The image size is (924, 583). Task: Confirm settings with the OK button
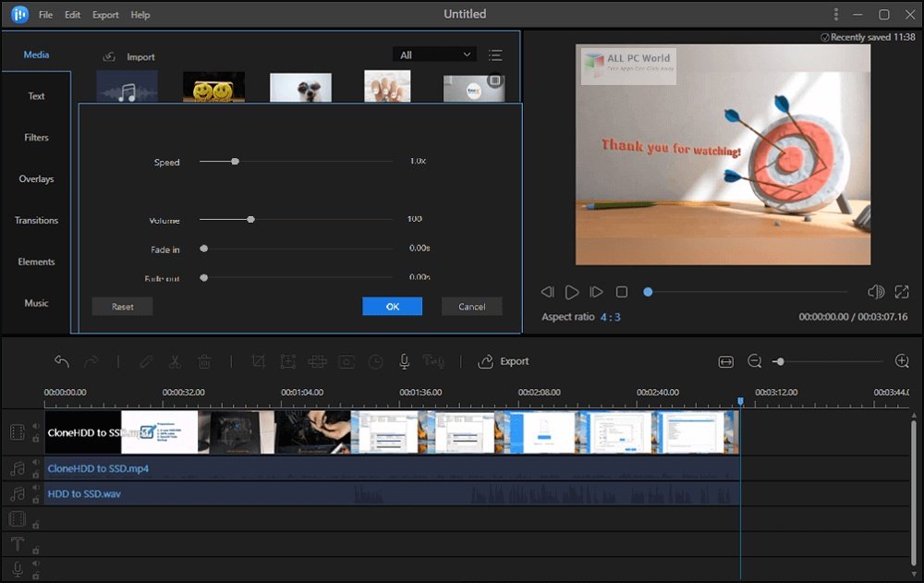392,307
